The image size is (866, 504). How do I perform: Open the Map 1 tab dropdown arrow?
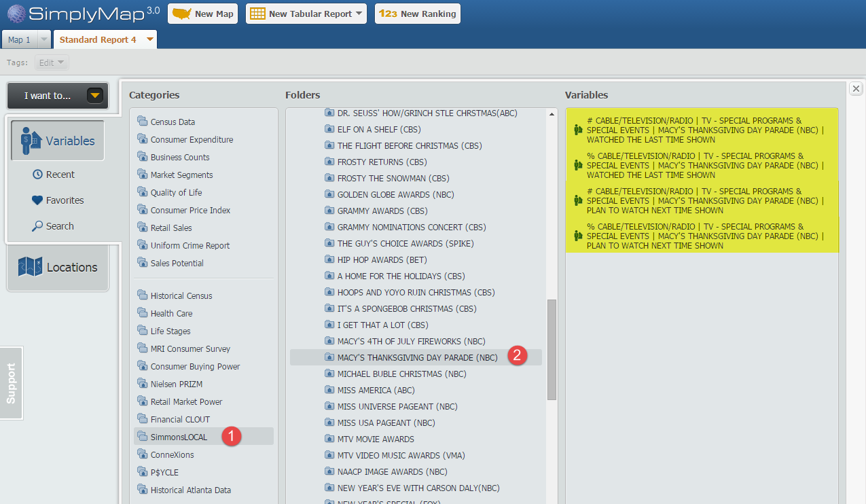[43, 39]
